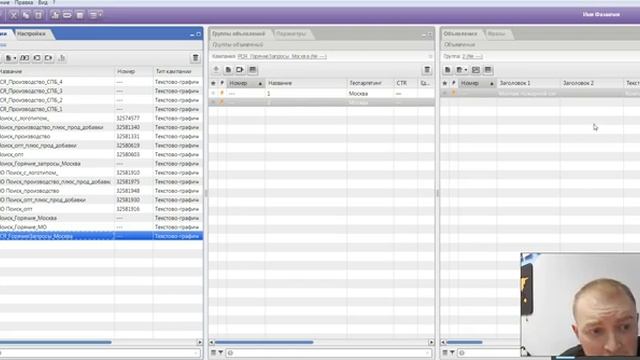
Task: Click the export arrow icon in ad groups toolbar
Action: pyautogui.click(x=240, y=70)
